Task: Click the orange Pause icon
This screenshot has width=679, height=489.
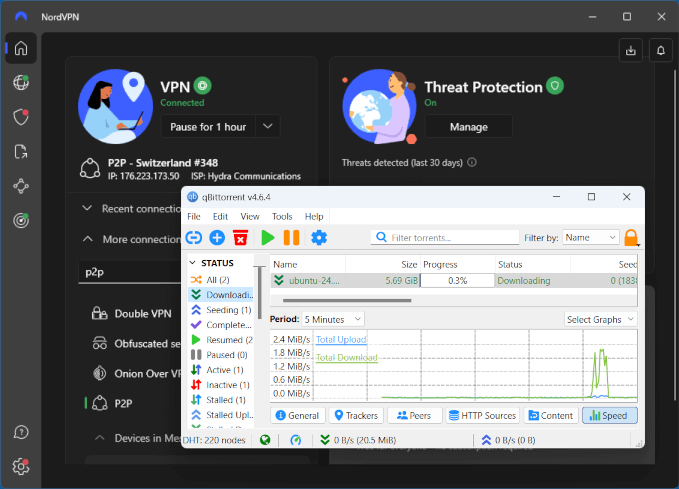Action: 291,237
